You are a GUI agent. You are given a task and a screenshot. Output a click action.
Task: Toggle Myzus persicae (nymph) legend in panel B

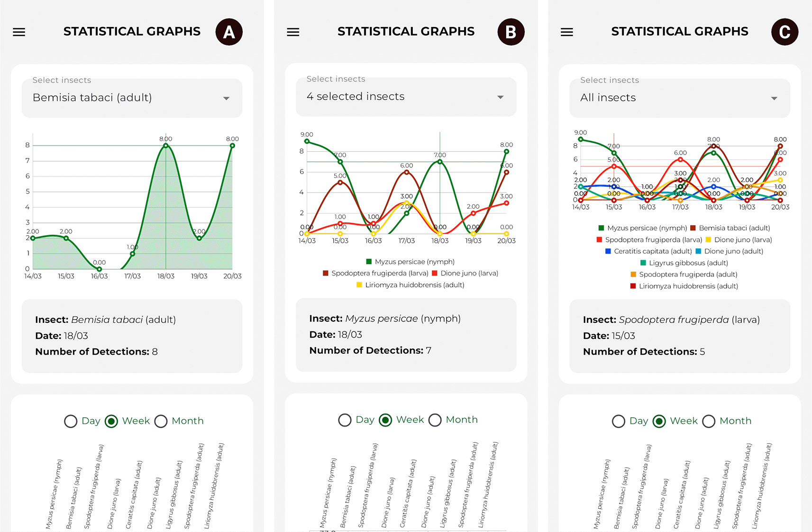(x=411, y=262)
